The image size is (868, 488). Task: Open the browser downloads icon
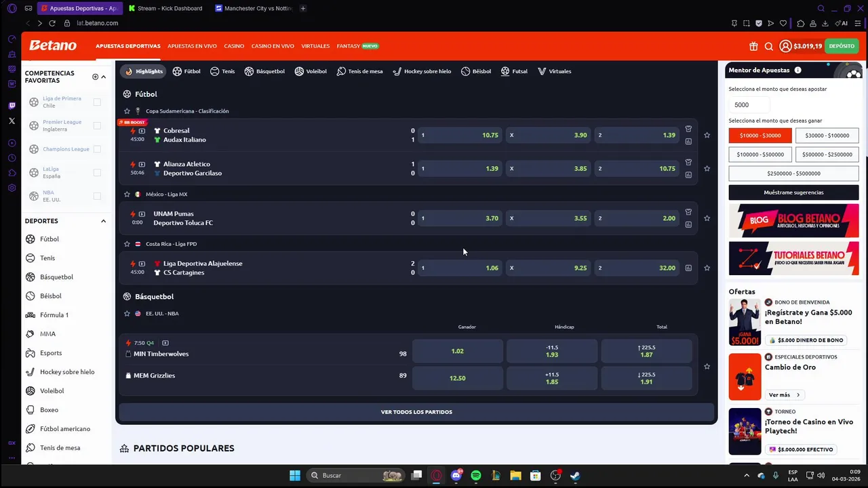pos(825,23)
